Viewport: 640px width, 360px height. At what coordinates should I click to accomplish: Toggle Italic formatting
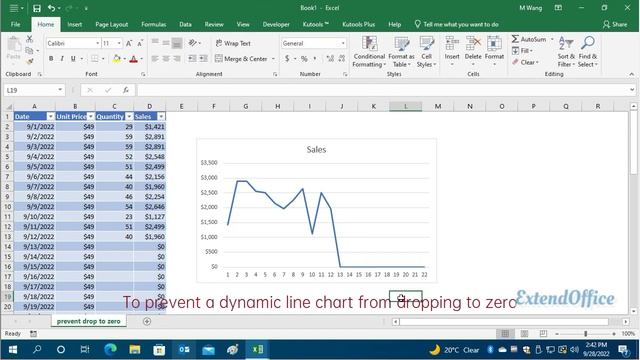click(62, 59)
